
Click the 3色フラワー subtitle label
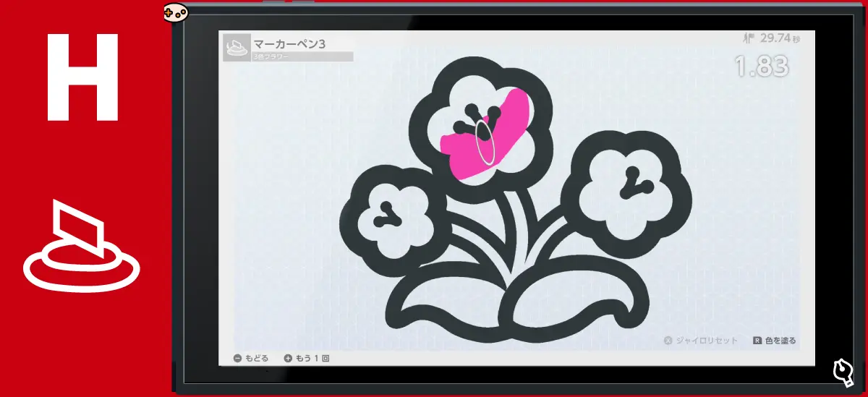[x=270, y=56]
